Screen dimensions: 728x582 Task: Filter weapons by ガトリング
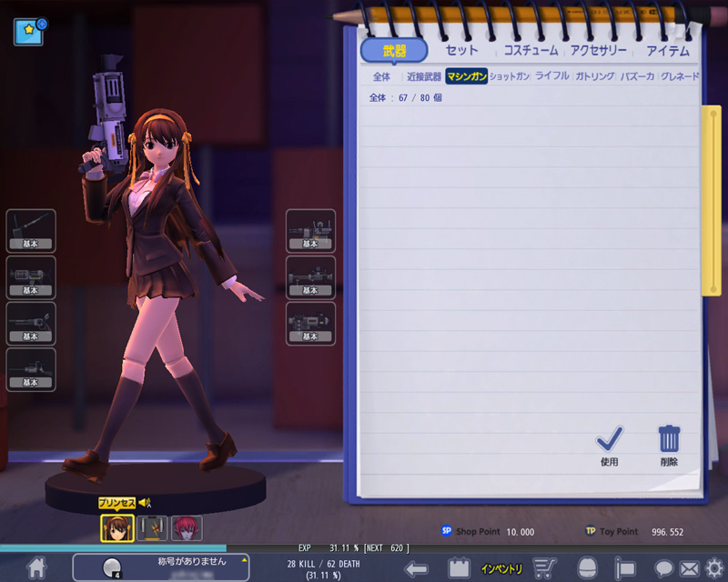(595, 76)
